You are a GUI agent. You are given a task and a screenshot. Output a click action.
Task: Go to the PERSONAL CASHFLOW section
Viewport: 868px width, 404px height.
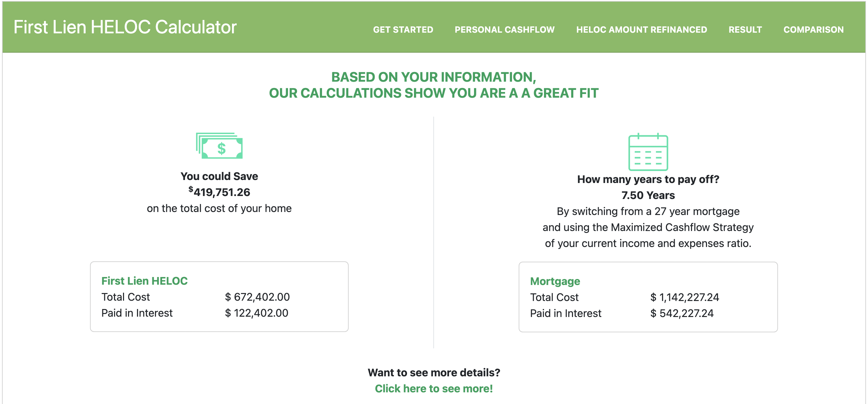pos(504,30)
